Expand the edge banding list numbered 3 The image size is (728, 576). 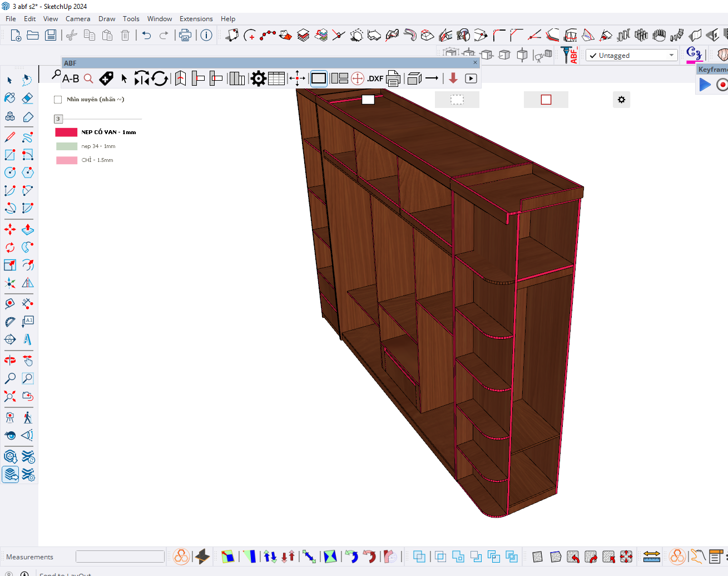tap(58, 119)
